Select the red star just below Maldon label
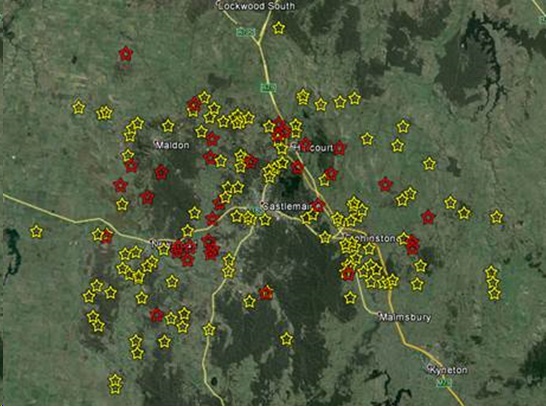The height and width of the screenshot is (407, 546). point(162,172)
